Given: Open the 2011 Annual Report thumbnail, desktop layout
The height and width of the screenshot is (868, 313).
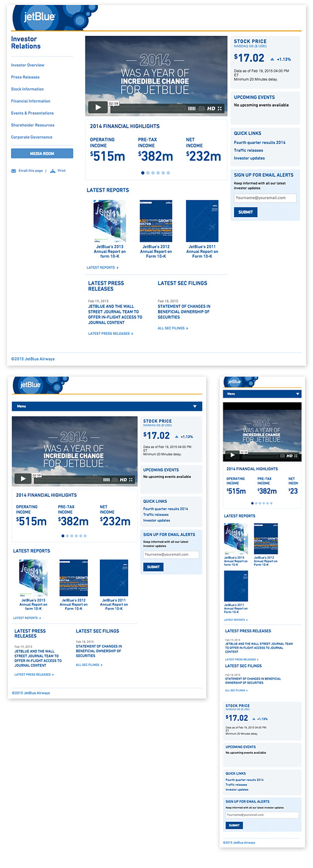Looking at the screenshot, I should click(x=202, y=221).
